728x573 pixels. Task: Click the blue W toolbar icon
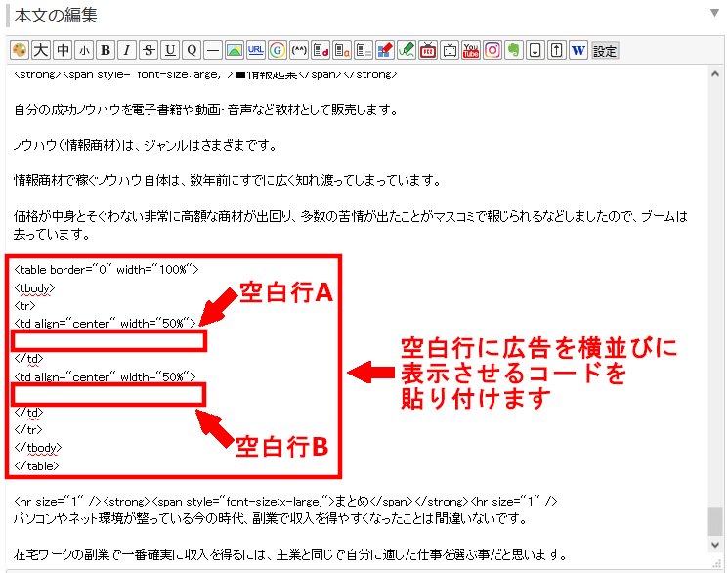pyautogui.click(x=578, y=50)
